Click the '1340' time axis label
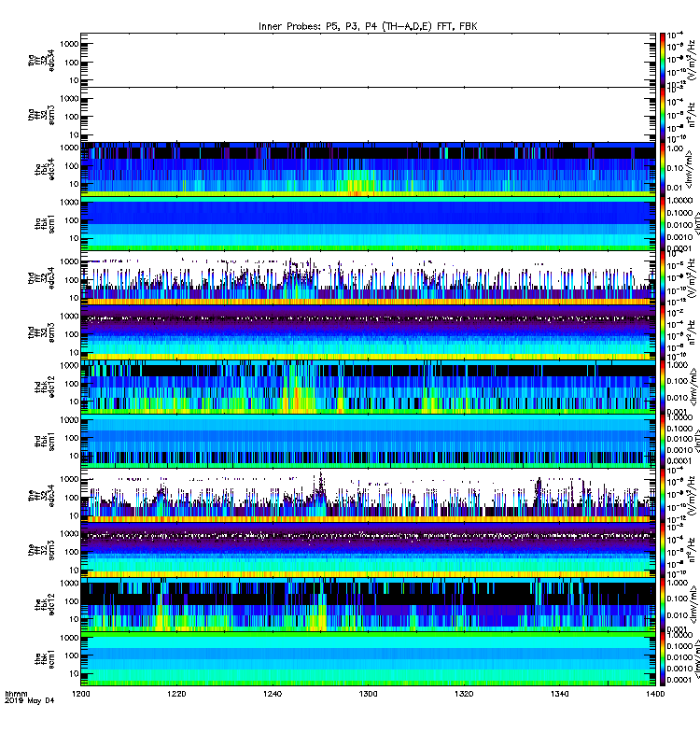Image resolution: width=700 pixels, height=747 pixels. [x=559, y=694]
